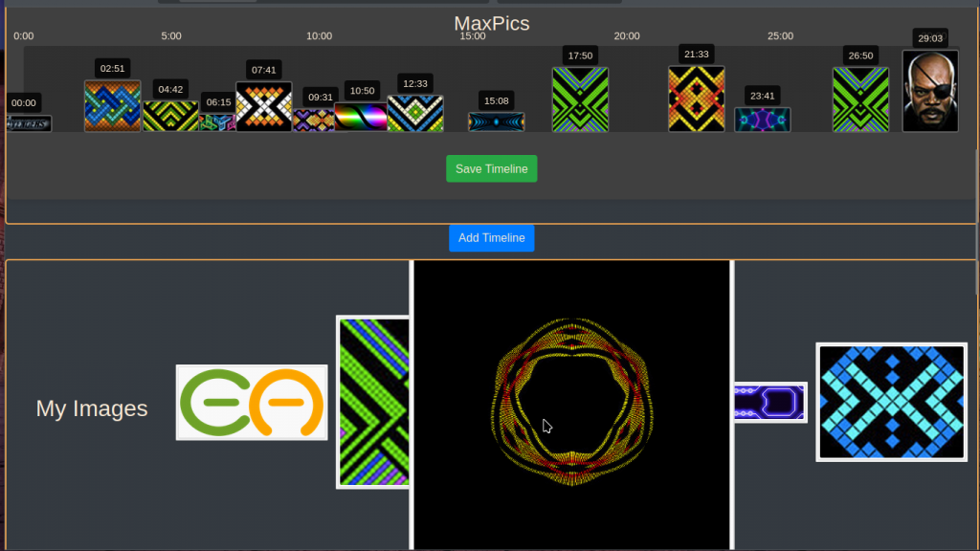The height and width of the screenshot is (551, 980).
Task: Click the 09:31 purple and orange pattern thumbnail
Action: click(x=314, y=121)
